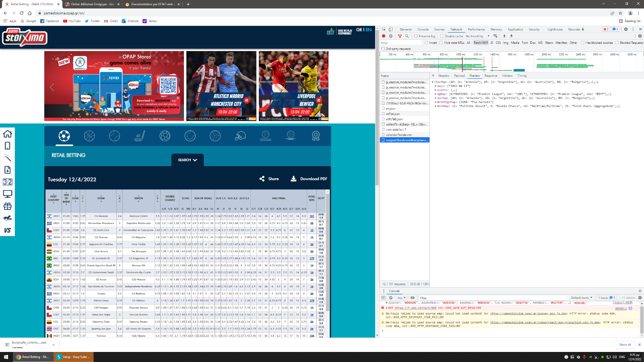The width and height of the screenshot is (644, 362).
Task: Enable the Disable cache checkbox
Action: coord(442,36)
